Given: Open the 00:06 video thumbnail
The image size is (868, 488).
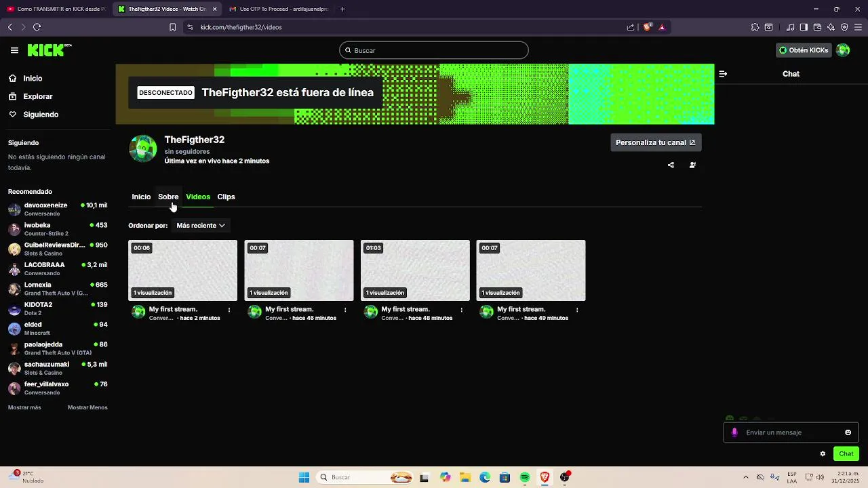Looking at the screenshot, I should tap(183, 270).
